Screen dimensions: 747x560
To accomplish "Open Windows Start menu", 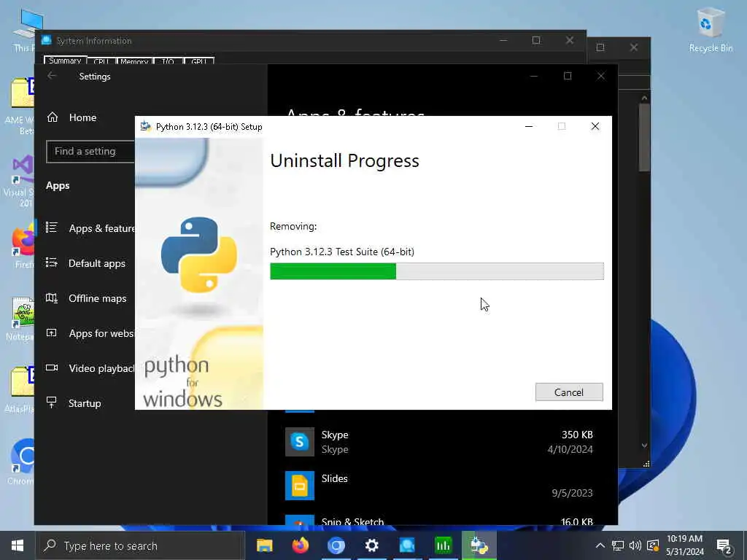I will 18,545.
